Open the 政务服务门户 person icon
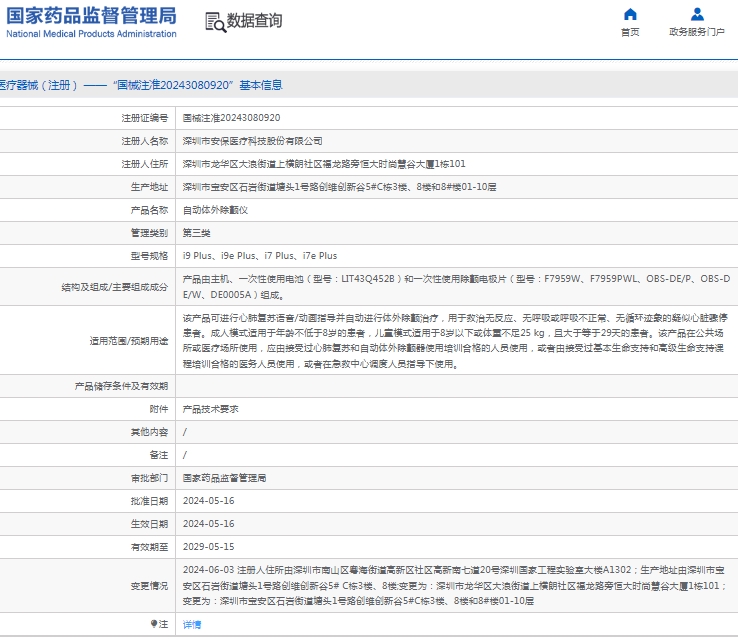 click(x=697, y=14)
